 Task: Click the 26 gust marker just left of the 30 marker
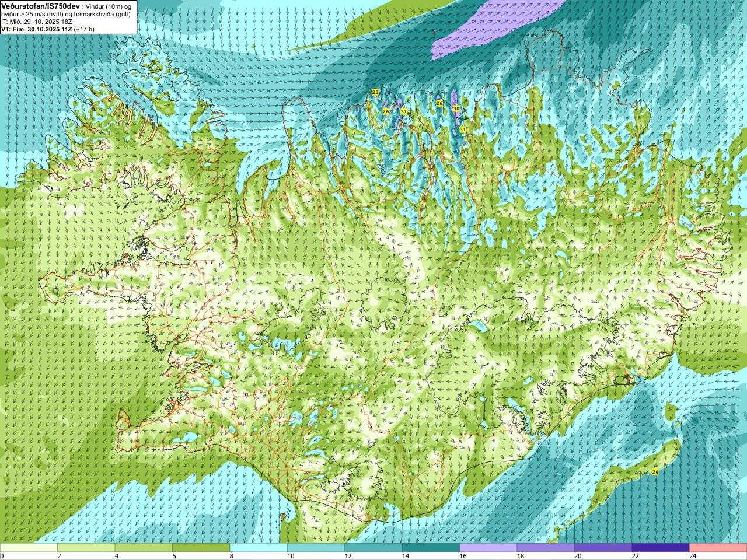439,103
